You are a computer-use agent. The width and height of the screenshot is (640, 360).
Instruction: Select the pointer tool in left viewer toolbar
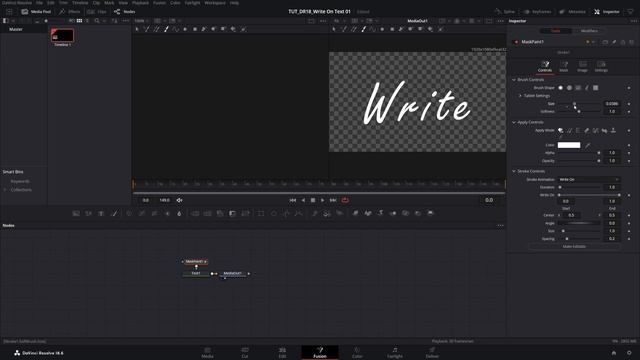pyautogui.click(x=137, y=29)
